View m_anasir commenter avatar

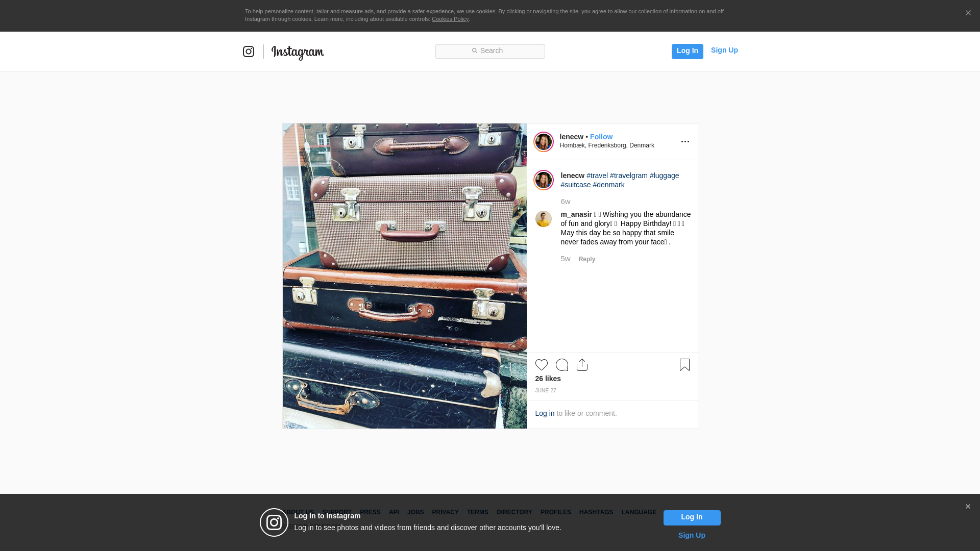tap(544, 219)
